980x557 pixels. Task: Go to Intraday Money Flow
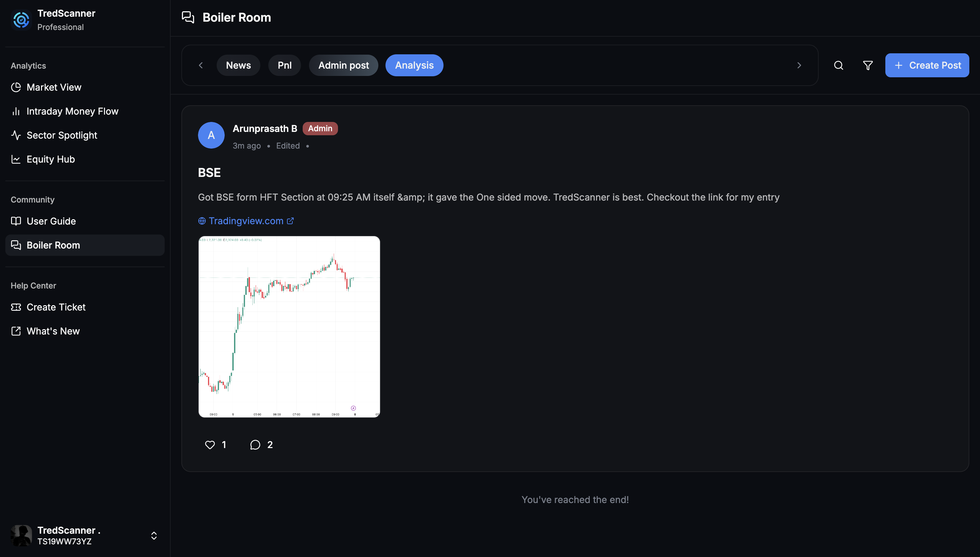point(72,111)
